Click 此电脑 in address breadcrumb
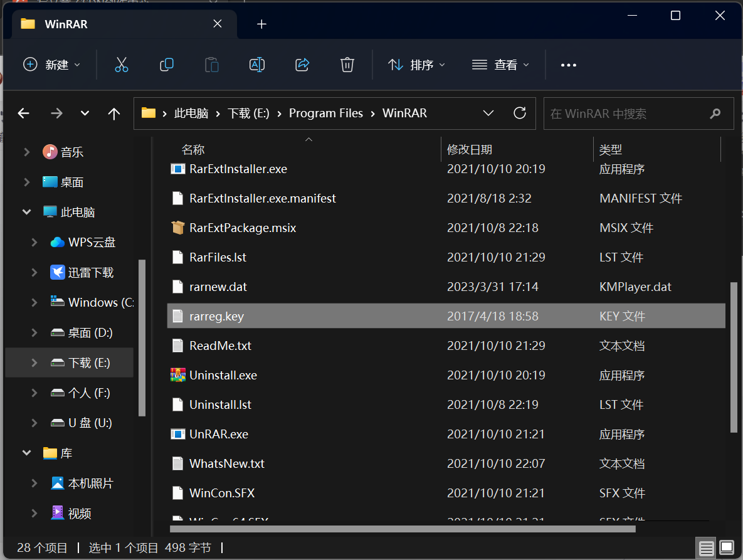Viewport: 743px width, 560px height. click(x=191, y=114)
